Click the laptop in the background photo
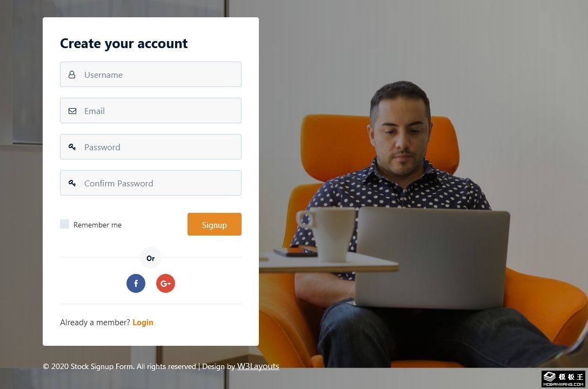Screen dimensions: 588x389 pos(432,258)
